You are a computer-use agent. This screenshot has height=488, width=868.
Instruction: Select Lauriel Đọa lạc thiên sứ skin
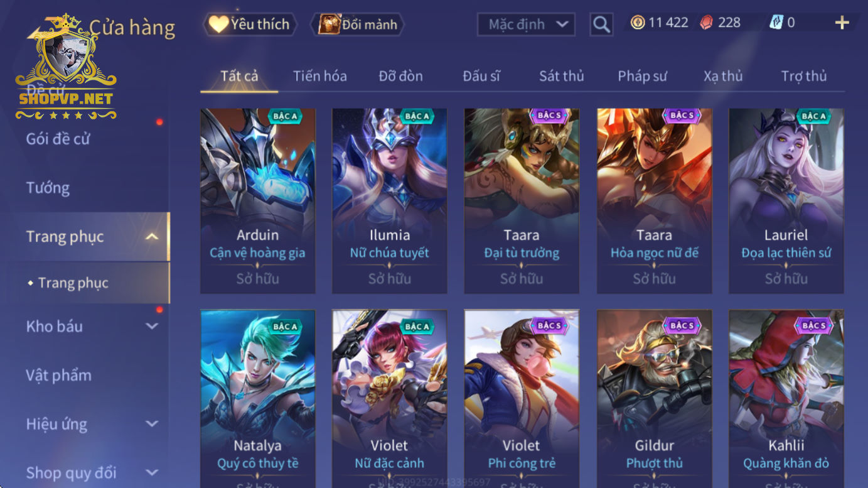786,201
